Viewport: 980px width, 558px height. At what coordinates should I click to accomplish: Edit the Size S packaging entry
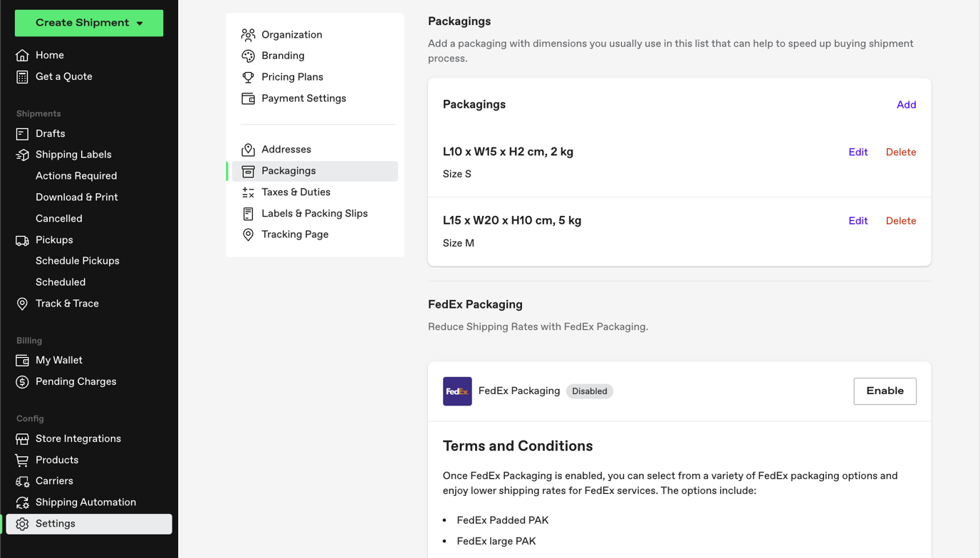pyautogui.click(x=857, y=152)
